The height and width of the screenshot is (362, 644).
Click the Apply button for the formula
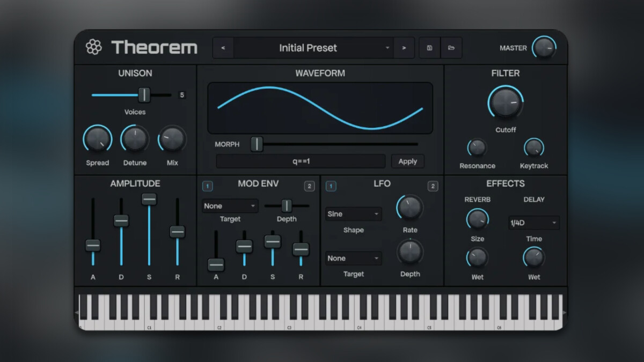(407, 161)
